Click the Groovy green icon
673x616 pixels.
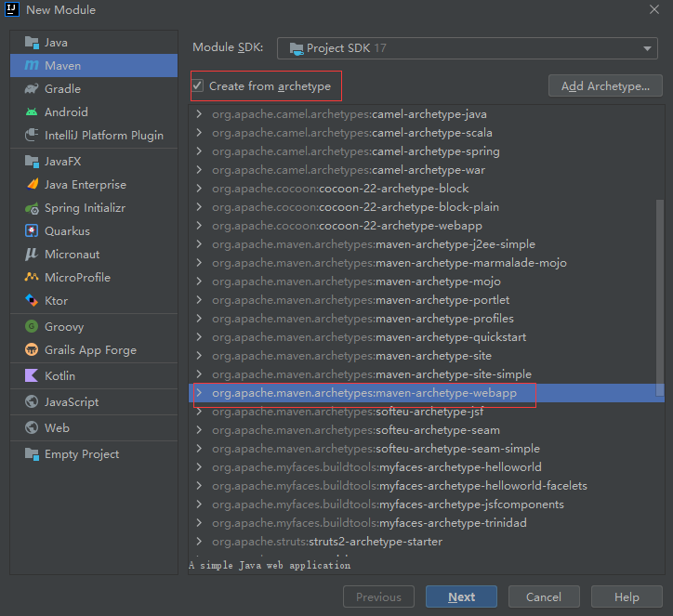click(32, 326)
